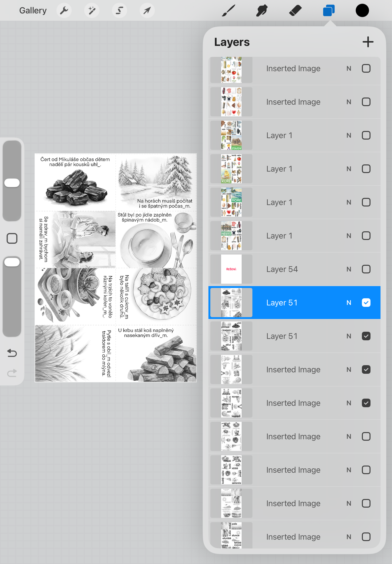
Task: Open blend mode N for Layer 54
Action: pos(349,269)
